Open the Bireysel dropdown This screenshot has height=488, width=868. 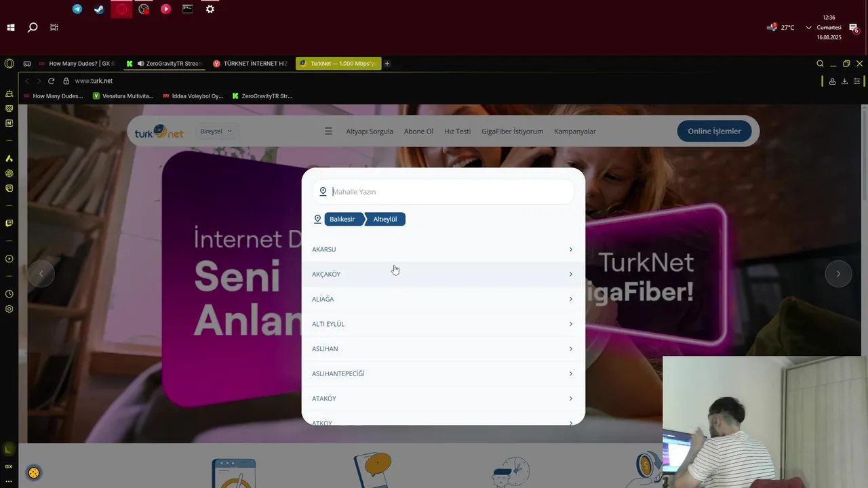pos(216,131)
